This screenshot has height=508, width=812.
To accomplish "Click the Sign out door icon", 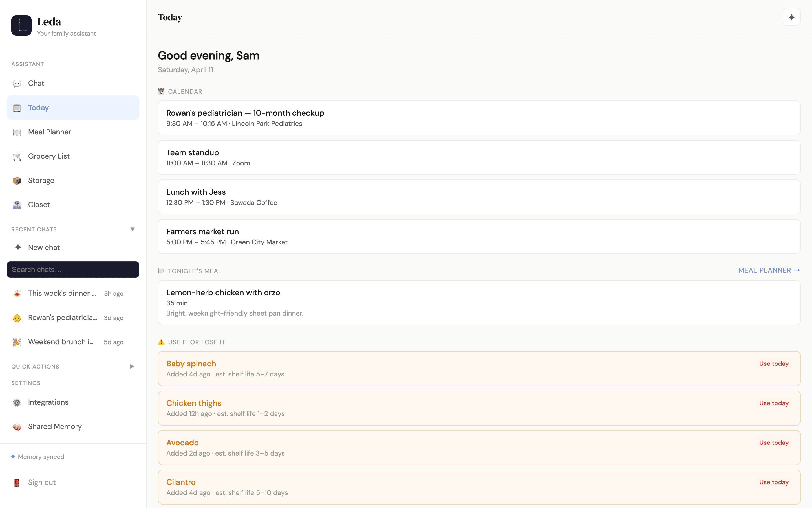I will [17, 483].
